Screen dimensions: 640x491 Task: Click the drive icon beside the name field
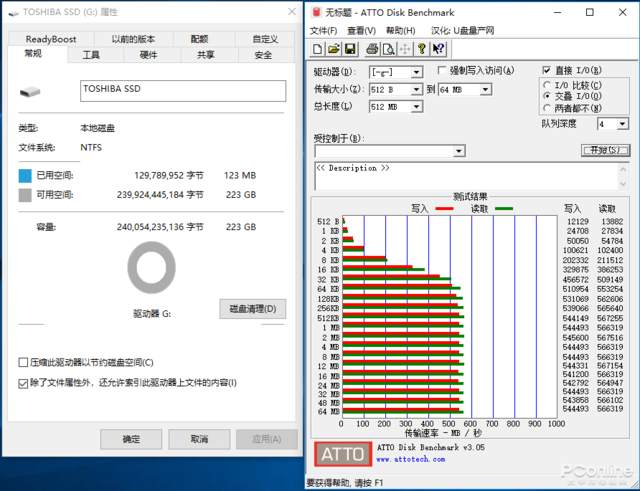tap(30, 91)
